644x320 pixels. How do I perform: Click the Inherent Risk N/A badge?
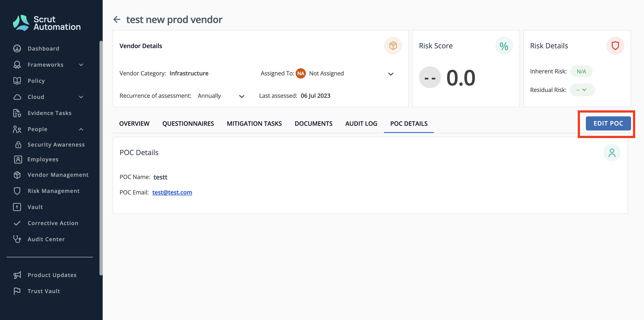pos(581,71)
